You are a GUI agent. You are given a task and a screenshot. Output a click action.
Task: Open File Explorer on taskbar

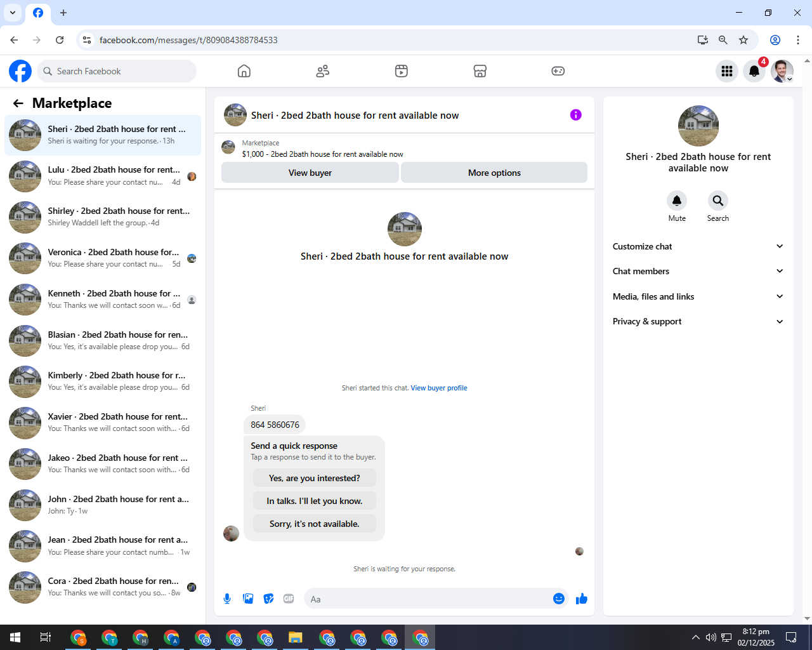coord(296,637)
